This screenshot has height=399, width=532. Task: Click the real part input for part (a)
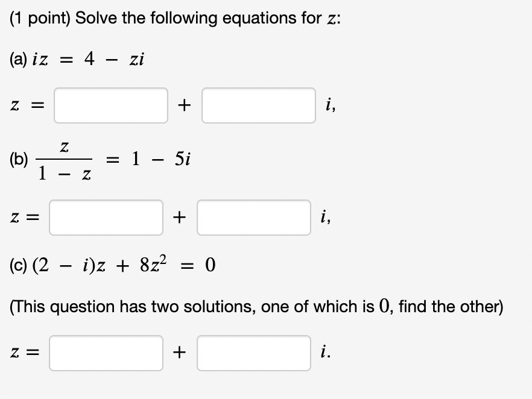(111, 105)
